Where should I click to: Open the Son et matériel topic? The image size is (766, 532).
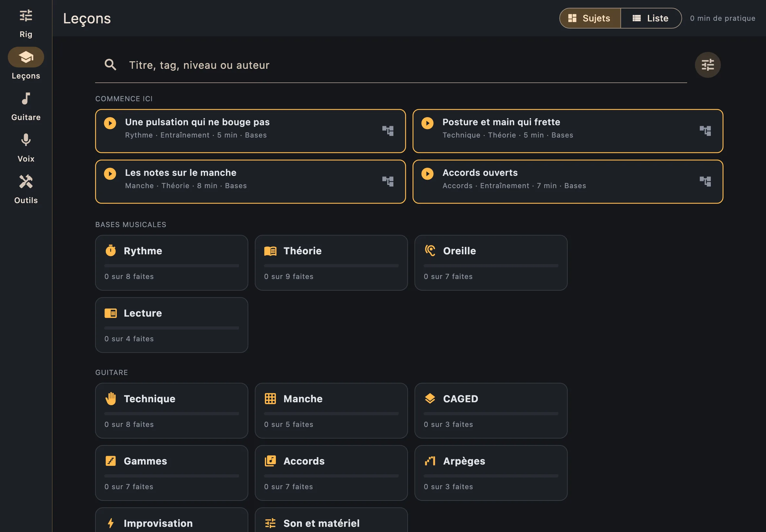331,520
